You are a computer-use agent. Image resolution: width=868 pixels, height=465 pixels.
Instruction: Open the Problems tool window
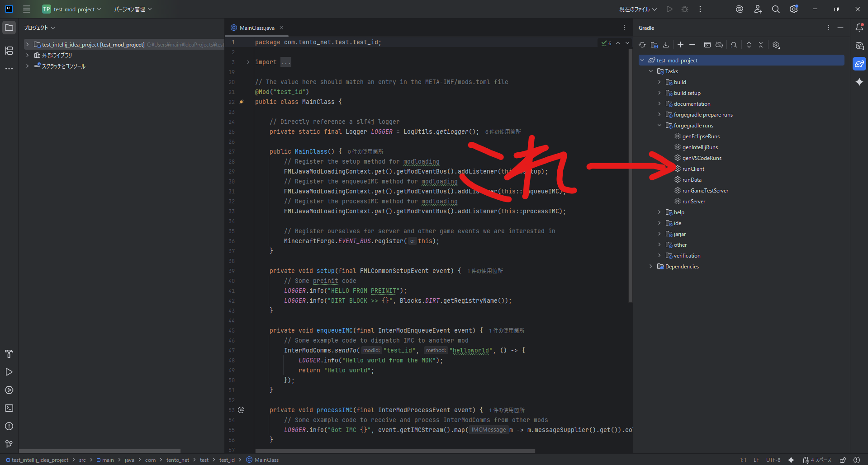[x=9, y=426]
